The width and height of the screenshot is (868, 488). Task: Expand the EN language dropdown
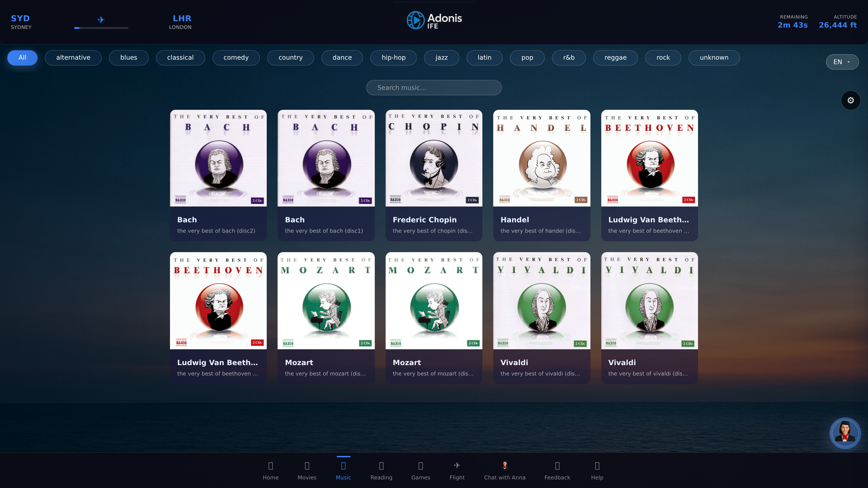842,62
